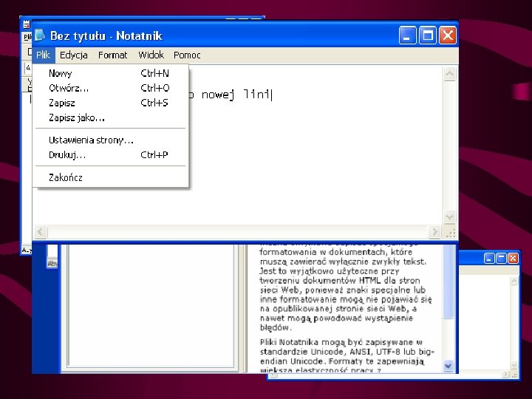Click the help text paragraph 'Pliki Notatnika mogą'
The image size is (532, 399).
point(347,356)
